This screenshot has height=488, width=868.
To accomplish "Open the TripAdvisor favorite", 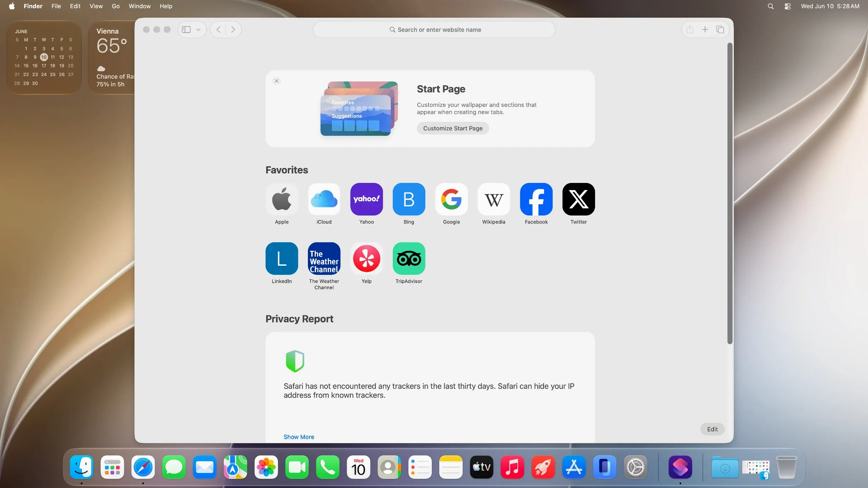I will [409, 259].
